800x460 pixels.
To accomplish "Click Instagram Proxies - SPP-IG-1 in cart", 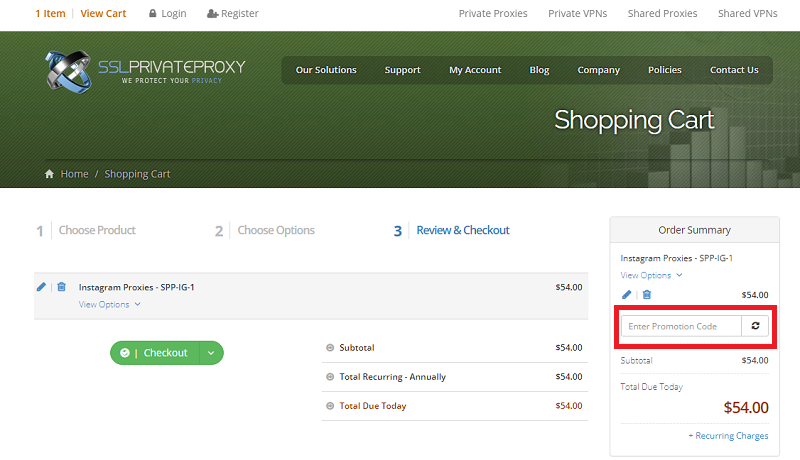I will [136, 287].
